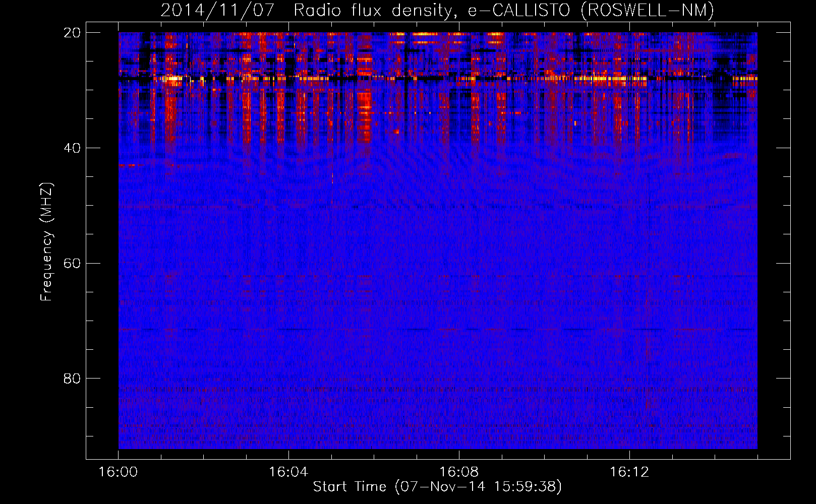Click the '60' frequency tick label

coord(72,263)
